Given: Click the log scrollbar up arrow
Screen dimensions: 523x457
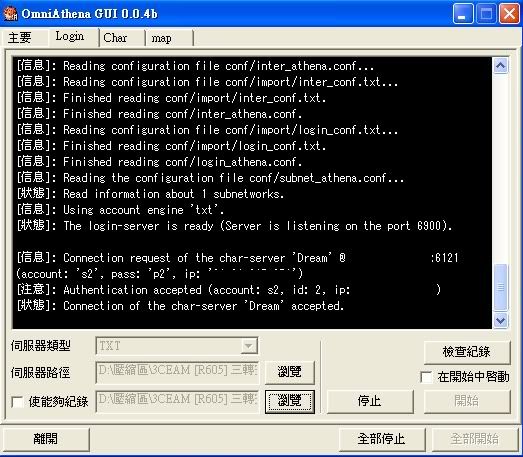Looking at the screenshot, I should [x=500, y=65].
